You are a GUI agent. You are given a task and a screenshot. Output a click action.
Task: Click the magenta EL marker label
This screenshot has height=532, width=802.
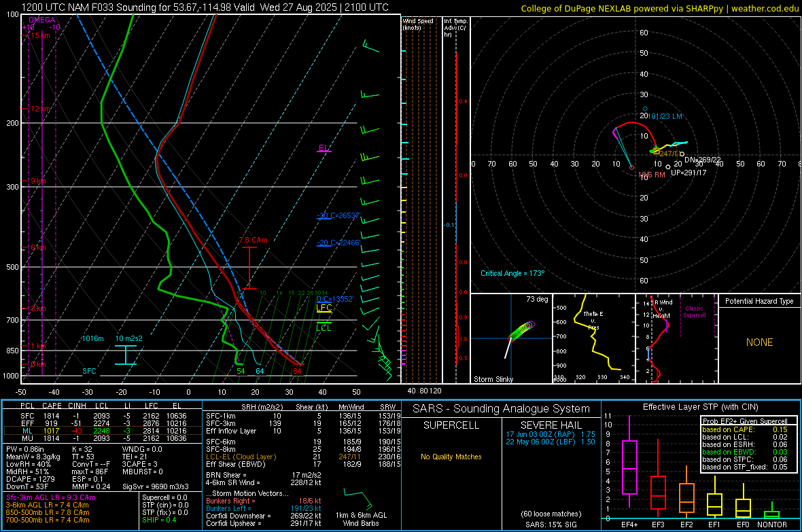pos(324,148)
